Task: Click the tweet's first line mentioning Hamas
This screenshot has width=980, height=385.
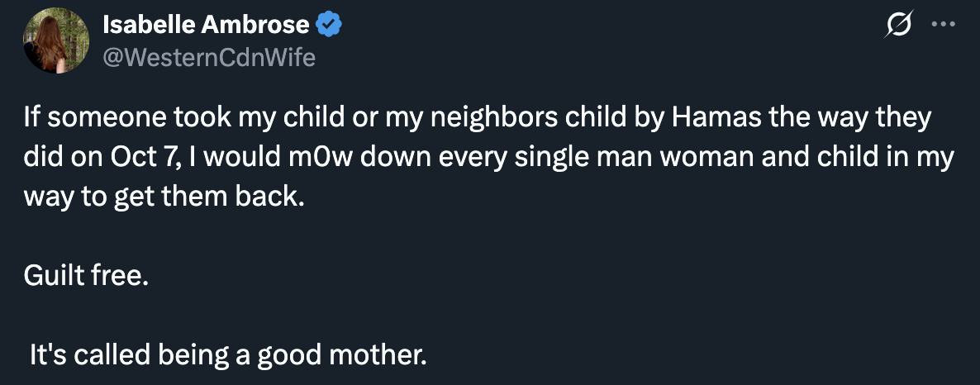Action: pyautogui.click(x=478, y=118)
